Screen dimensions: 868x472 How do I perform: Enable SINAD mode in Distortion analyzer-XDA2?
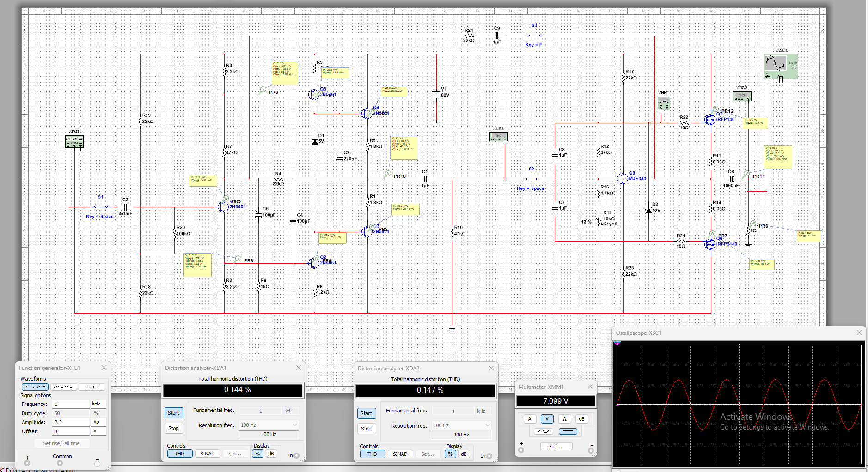(x=400, y=454)
